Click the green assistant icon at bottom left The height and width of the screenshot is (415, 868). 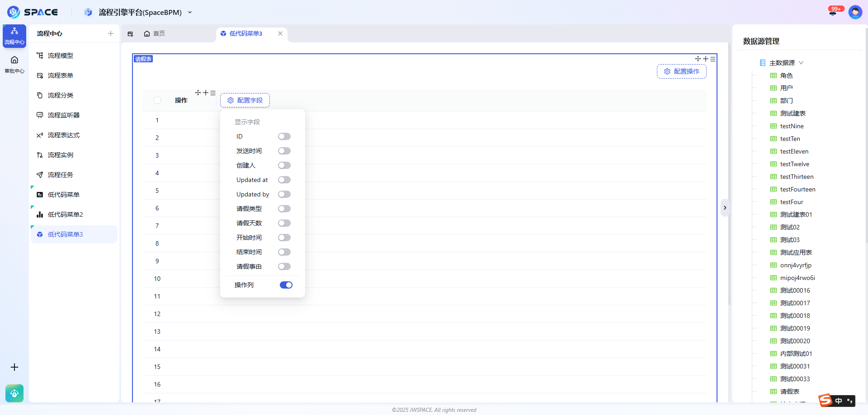pos(14,393)
